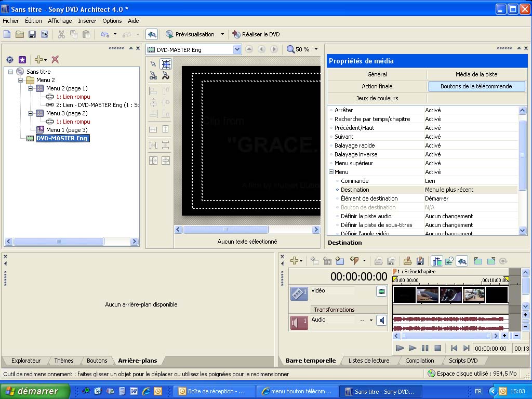Click the timeline horizontal zoom-in plus button

pyautogui.click(x=504, y=336)
